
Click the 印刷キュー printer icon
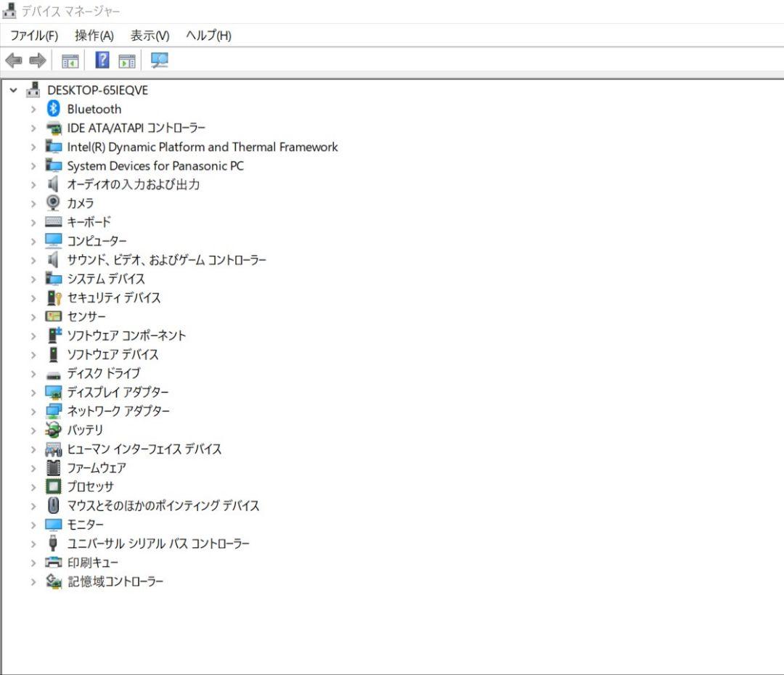click(54, 562)
